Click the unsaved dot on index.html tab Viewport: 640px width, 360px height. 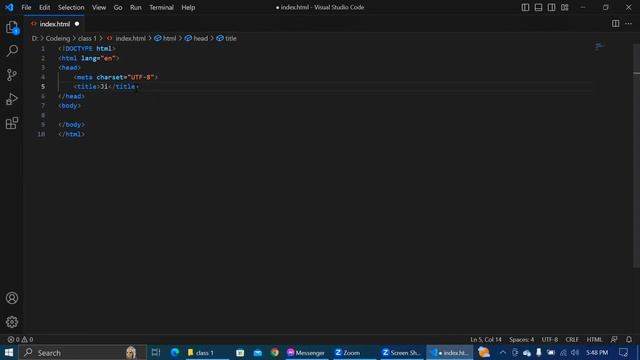point(77,24)
